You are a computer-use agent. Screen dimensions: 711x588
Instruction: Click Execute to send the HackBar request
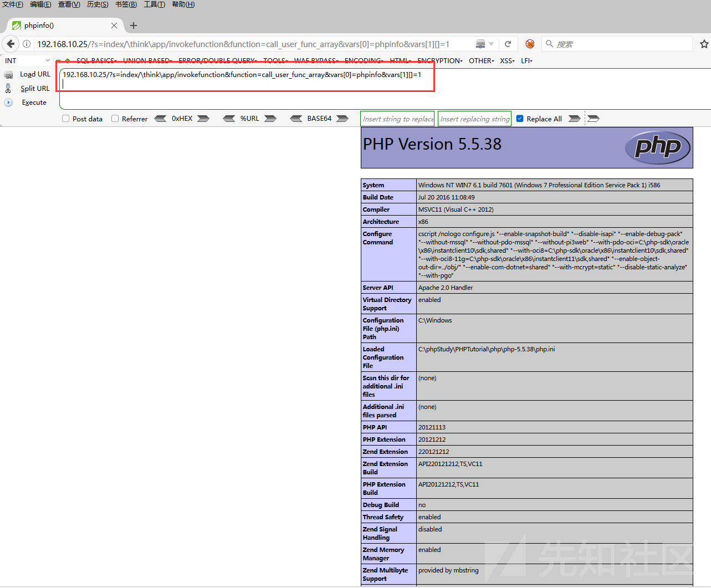click(26, 103)
